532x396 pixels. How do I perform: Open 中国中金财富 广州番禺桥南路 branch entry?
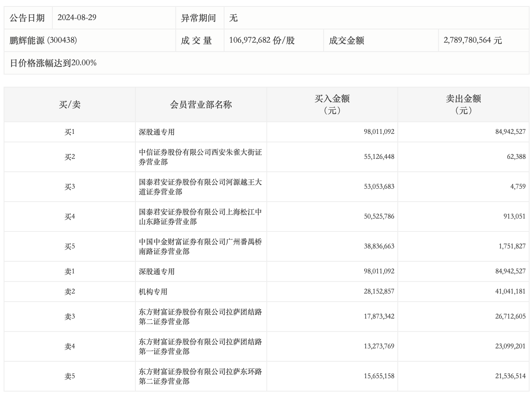click(200, 247)
